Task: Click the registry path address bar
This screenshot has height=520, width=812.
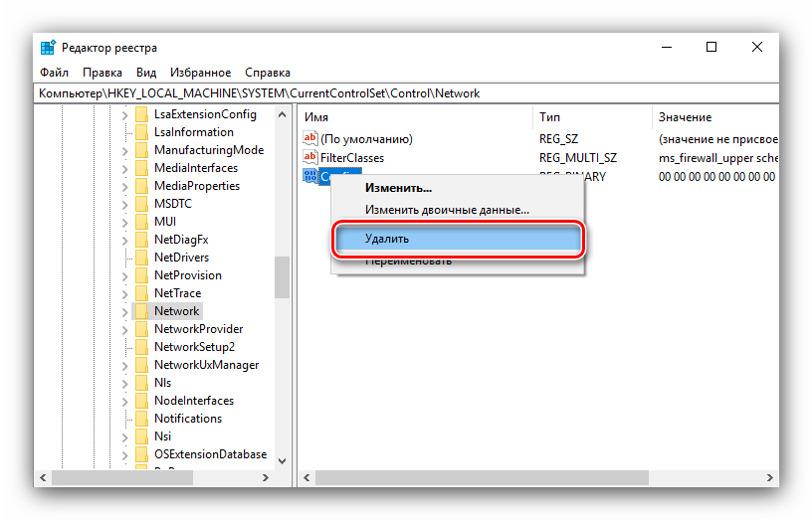Action: [x=398, y=93]
